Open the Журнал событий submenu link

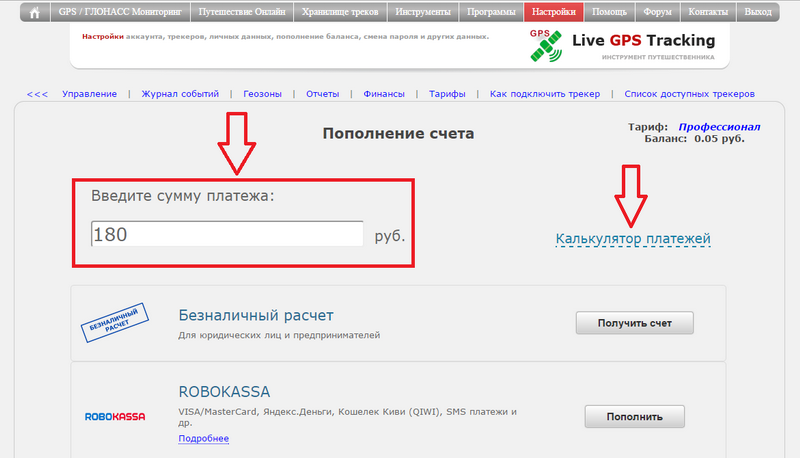click(180, 94)
